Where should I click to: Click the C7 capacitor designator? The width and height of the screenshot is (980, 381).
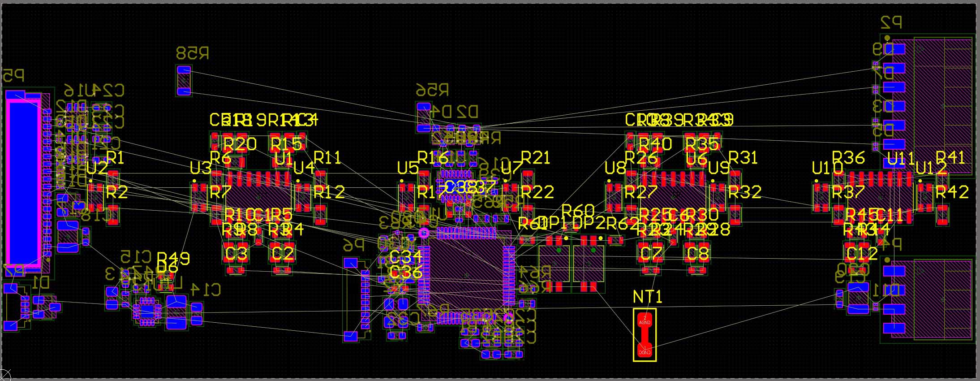651,254
